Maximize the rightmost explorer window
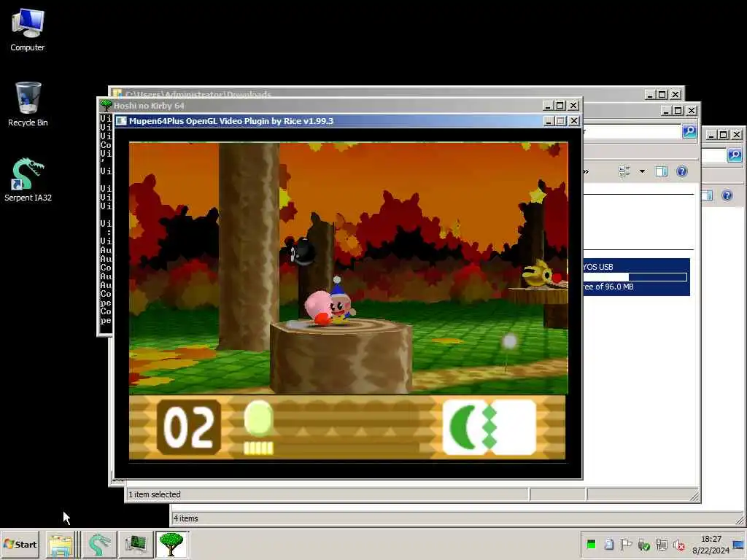The width and height of the screenshot is (747, 560). tap(723, 135)
